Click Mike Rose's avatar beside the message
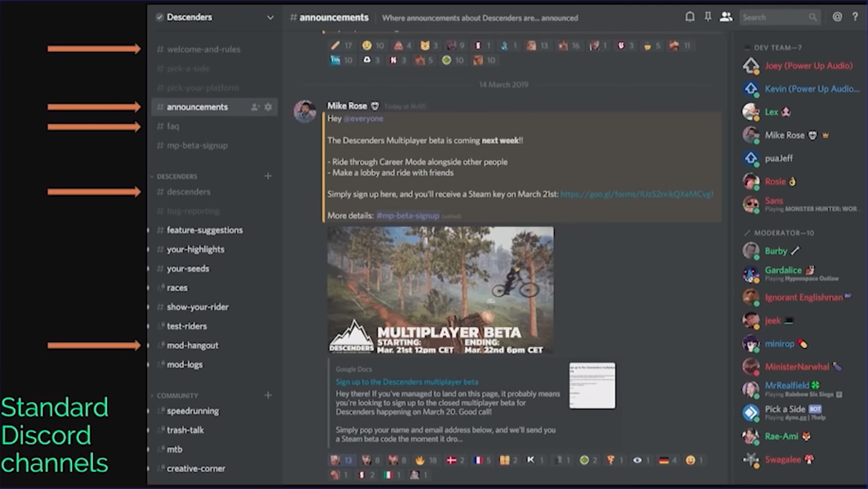This screenshot has width=868, height=489. click(x=305, y=111)
